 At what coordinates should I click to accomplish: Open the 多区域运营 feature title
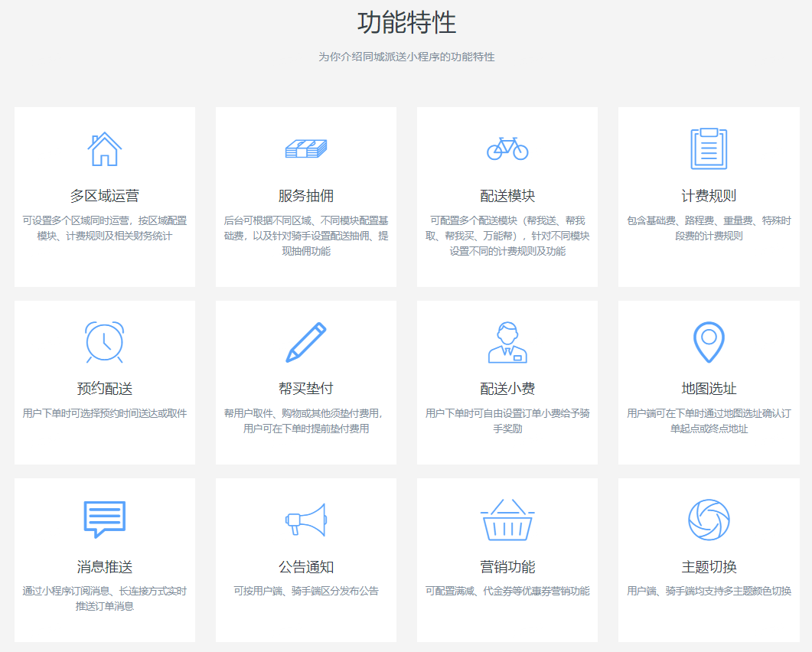click(105, 196)
